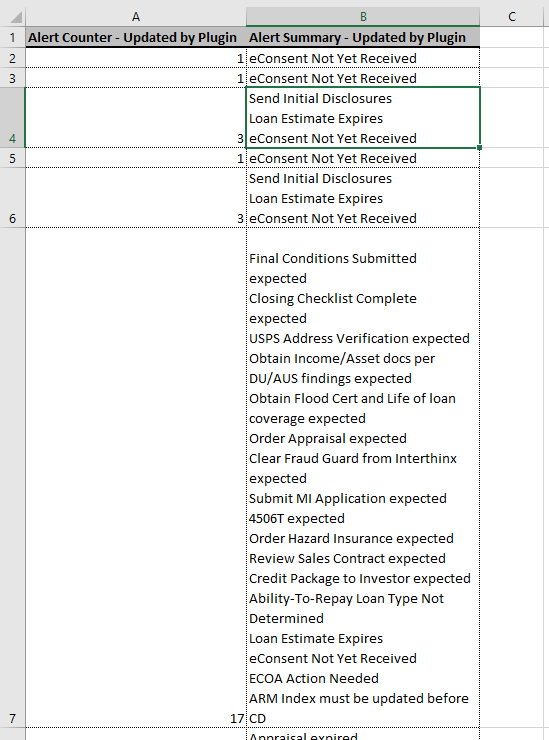
Task: Select row 4 header
Action: [x=13, y=118]
